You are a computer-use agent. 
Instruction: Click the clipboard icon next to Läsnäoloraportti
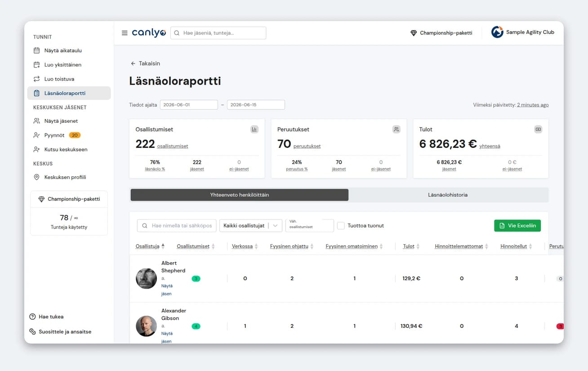(x=37, y=93)
